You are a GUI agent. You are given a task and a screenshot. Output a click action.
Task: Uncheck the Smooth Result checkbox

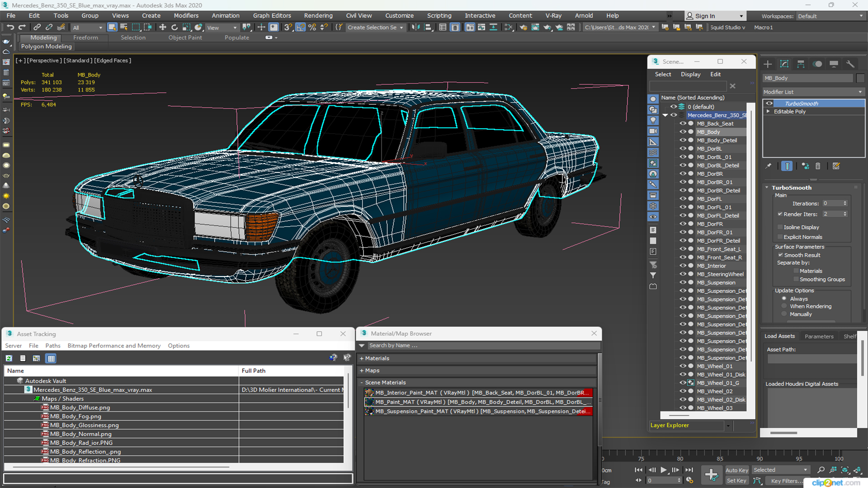[x=780, y=255]
